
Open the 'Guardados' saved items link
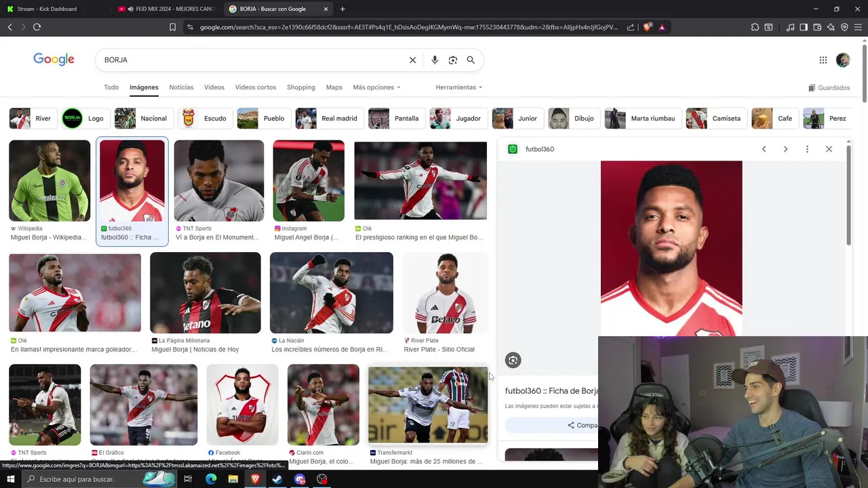coord(829,87)
